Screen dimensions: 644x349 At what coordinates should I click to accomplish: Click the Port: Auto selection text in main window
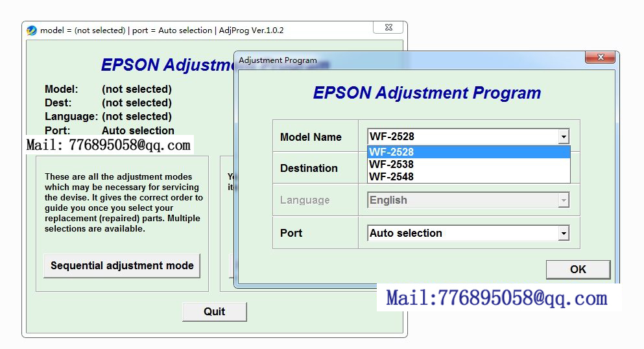coord(109,130)
